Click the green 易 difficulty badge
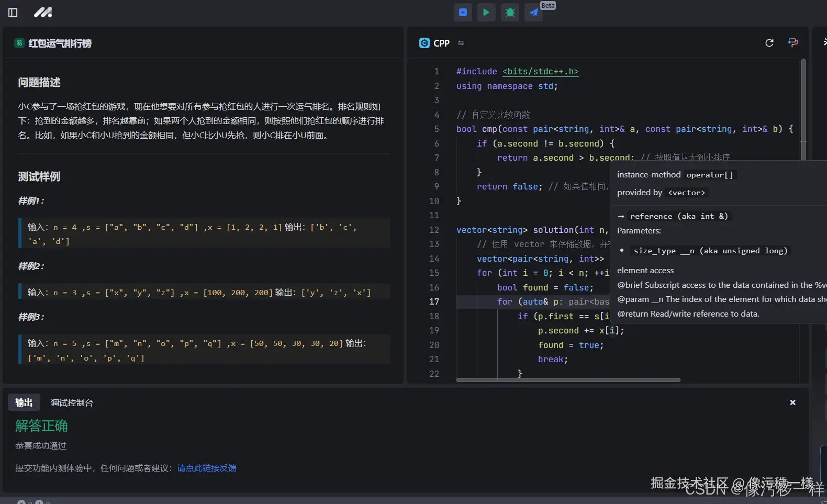Image resolution: width=827 pixels, height=504 pixels. (19, 43)
